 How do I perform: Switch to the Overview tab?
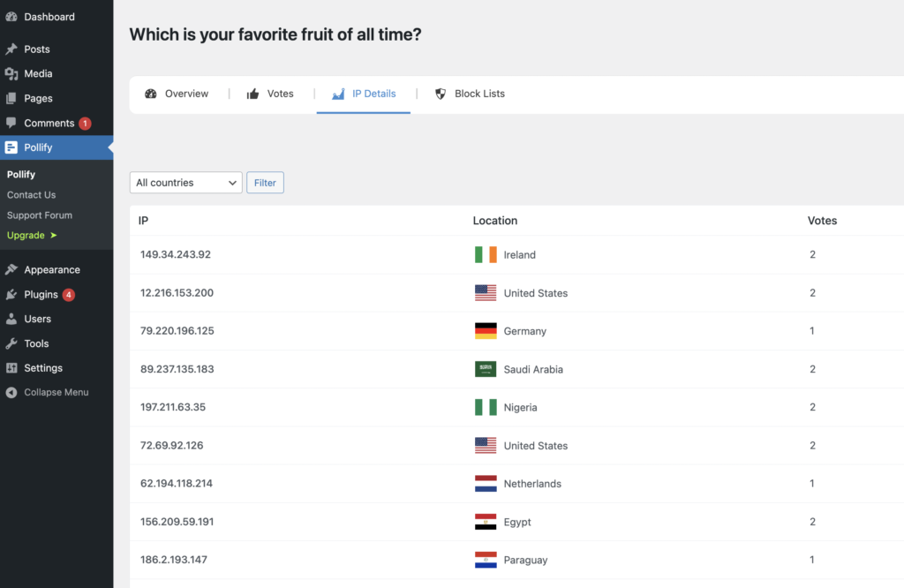(x=177, y=94)
